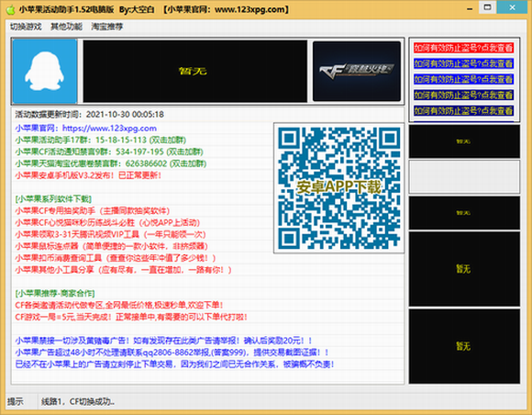Click the green apple title bar icon
This screenshot has width=532, height=415.
[10, 9]
